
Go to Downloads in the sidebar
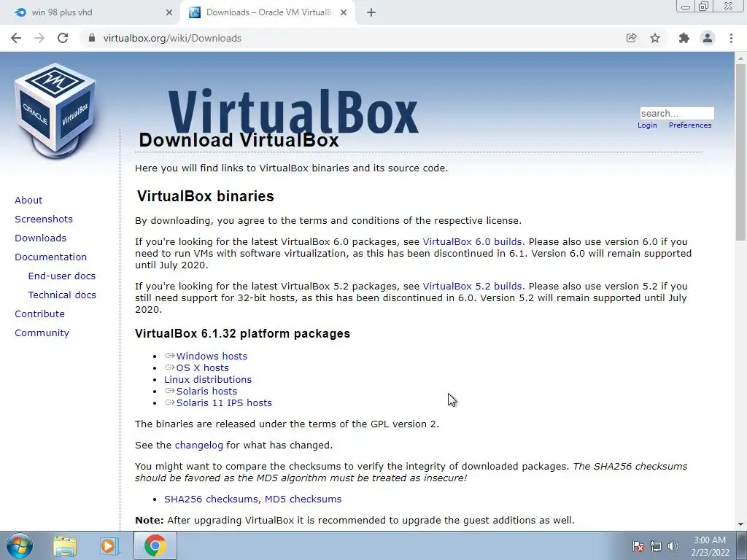click(41, 238)
